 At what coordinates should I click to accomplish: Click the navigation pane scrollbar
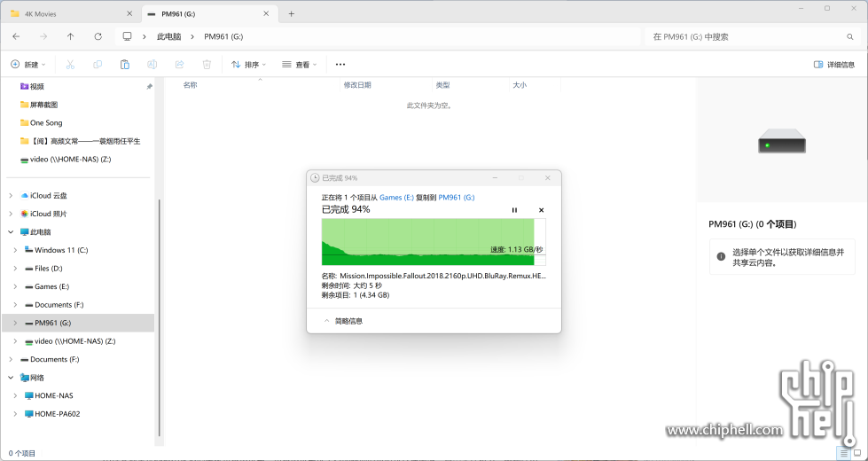coord(159,318)
